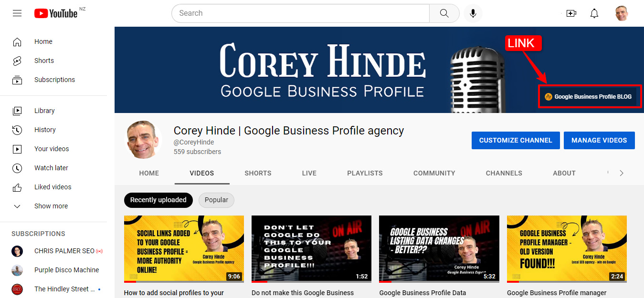Click the @CoreyHinde handle text
Viewport: 644px width, 298px height.
point(194,142)
